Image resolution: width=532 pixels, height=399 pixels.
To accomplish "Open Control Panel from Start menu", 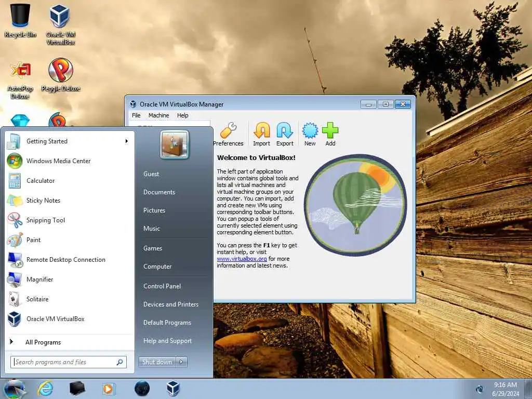I will tap(162, 286).
